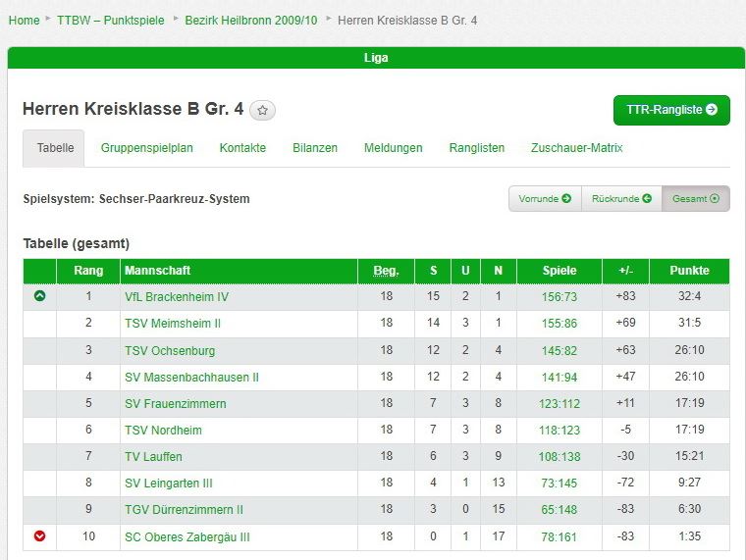Image resolution: width=746 pixels, height=560 pixels.
Task: Switch to the Zuschauer-Matrix tab
Action: click(576, 148)
